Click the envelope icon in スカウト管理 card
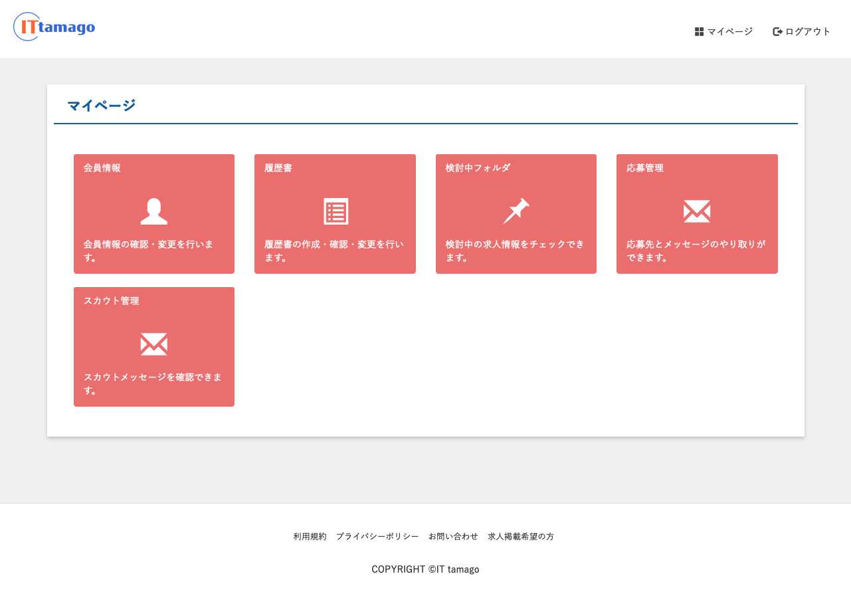The image size is (851, 616). (x=154, y=344)
